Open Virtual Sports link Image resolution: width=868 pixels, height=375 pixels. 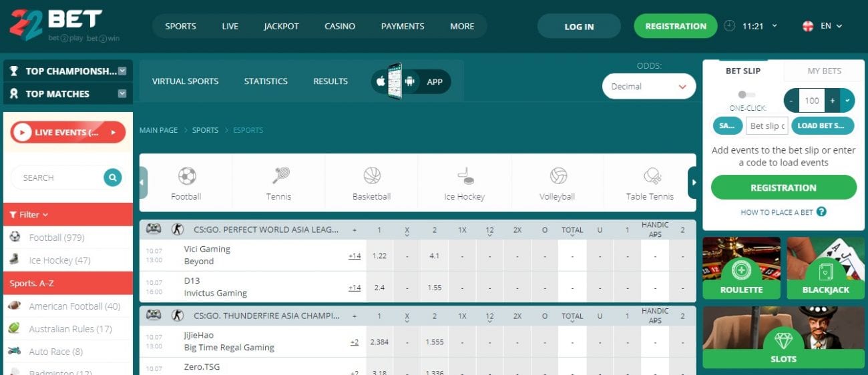(185, 81)
